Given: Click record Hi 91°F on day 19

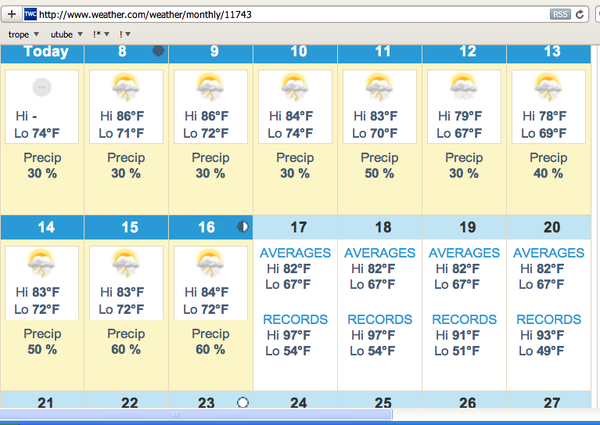Looking at the screenshot, I should click(457, 335).
